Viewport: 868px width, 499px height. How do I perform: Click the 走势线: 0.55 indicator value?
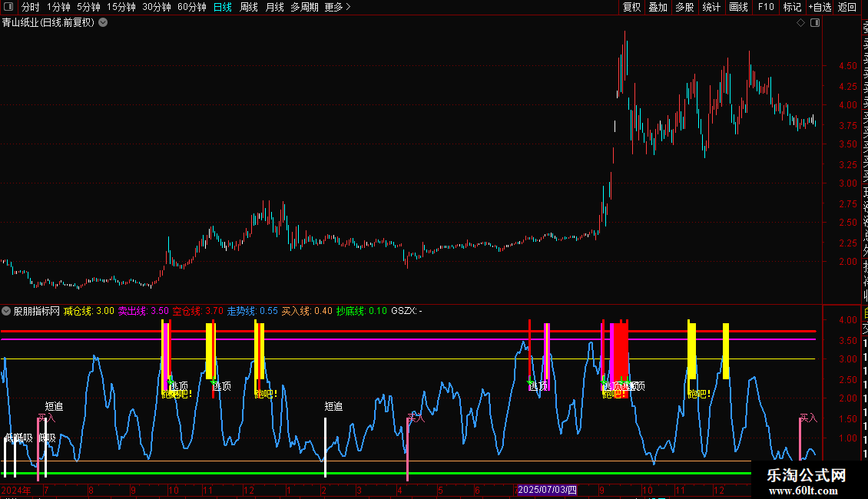pos(253,311)
